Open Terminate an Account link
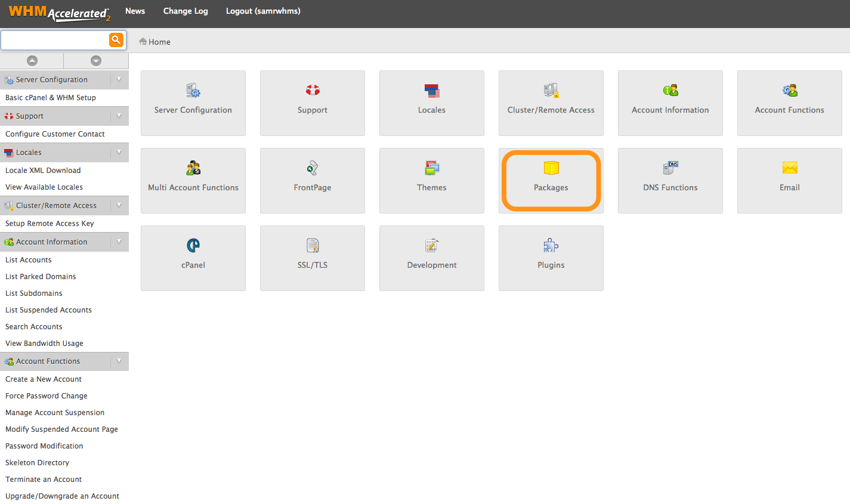Image resolution: width=850 pixels, height=504 pixels. (x=44, y=480)
